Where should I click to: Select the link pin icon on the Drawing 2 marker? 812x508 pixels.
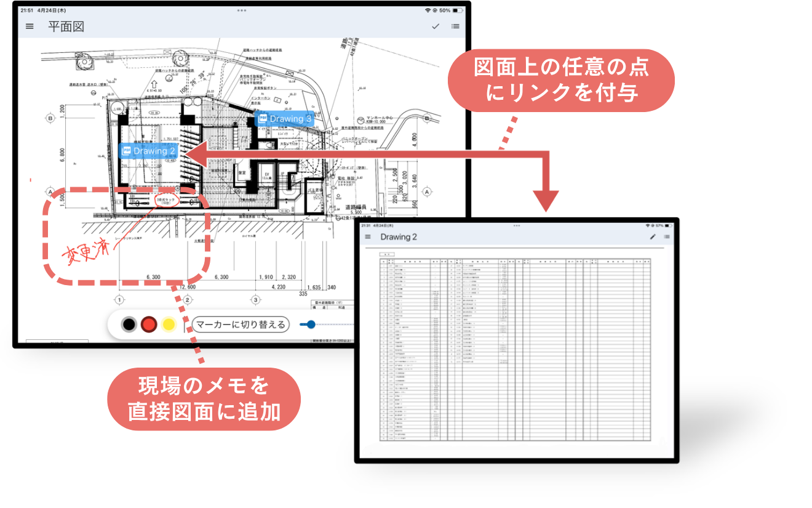tap(126, 151)
